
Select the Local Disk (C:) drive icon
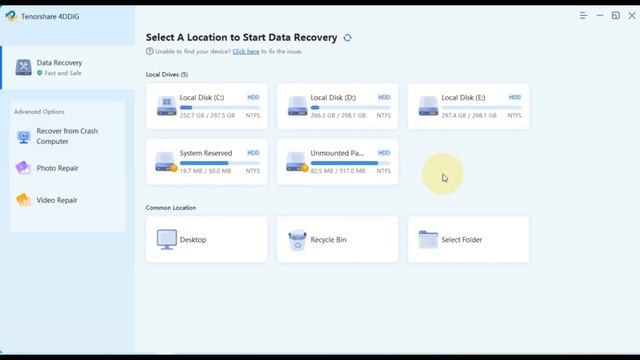coord(167,106)
